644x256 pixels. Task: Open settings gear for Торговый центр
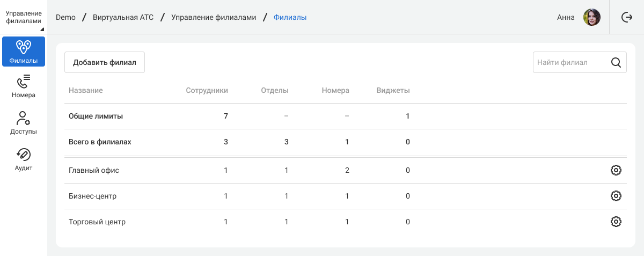coord(616,222)
